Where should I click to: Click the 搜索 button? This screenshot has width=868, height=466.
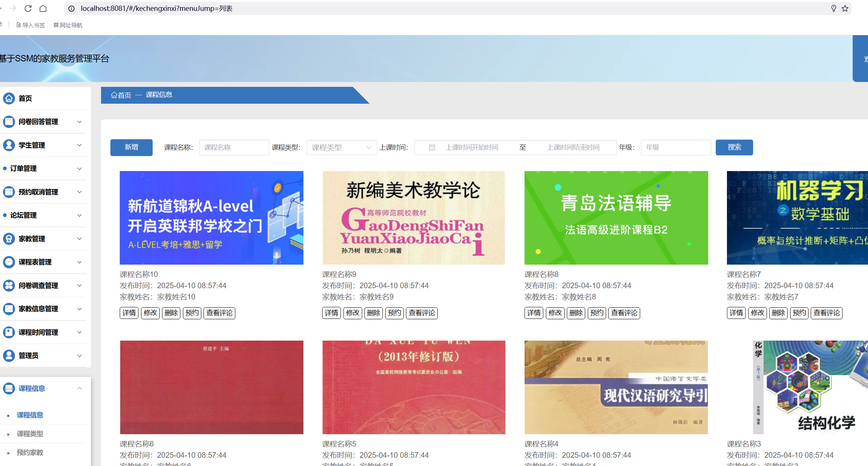tap(734, 147)
